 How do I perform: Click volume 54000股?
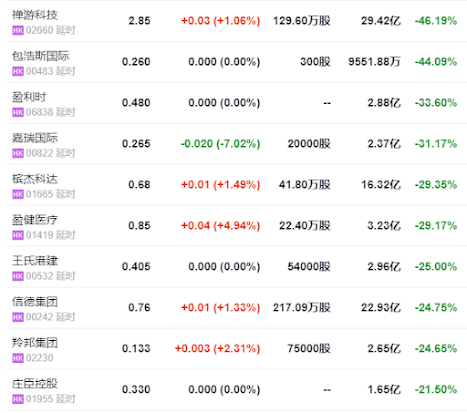click(309, 267)
